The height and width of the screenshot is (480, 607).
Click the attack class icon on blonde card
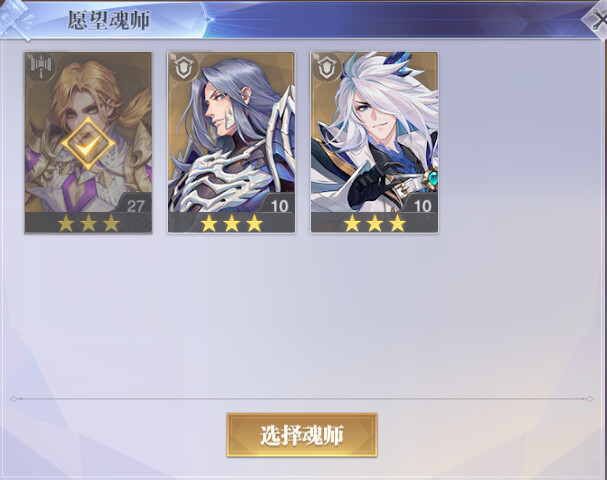[41, 67]
